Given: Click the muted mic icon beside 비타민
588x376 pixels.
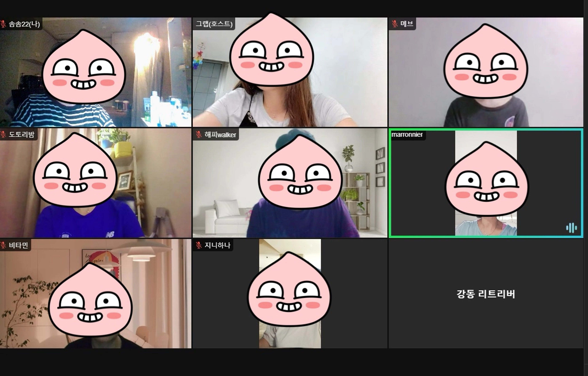Looking at the screenshot, I should coord(3,245).
